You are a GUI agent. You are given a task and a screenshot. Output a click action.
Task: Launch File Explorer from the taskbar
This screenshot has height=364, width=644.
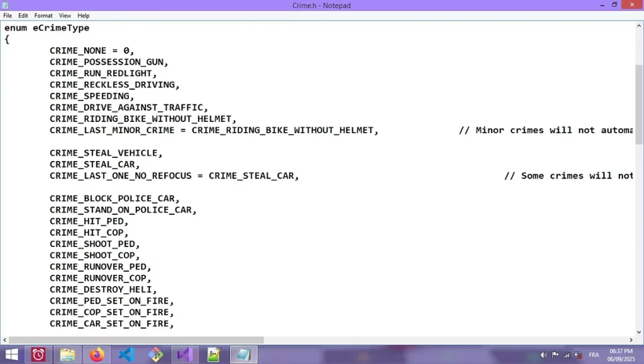click(x=67, y=355)
